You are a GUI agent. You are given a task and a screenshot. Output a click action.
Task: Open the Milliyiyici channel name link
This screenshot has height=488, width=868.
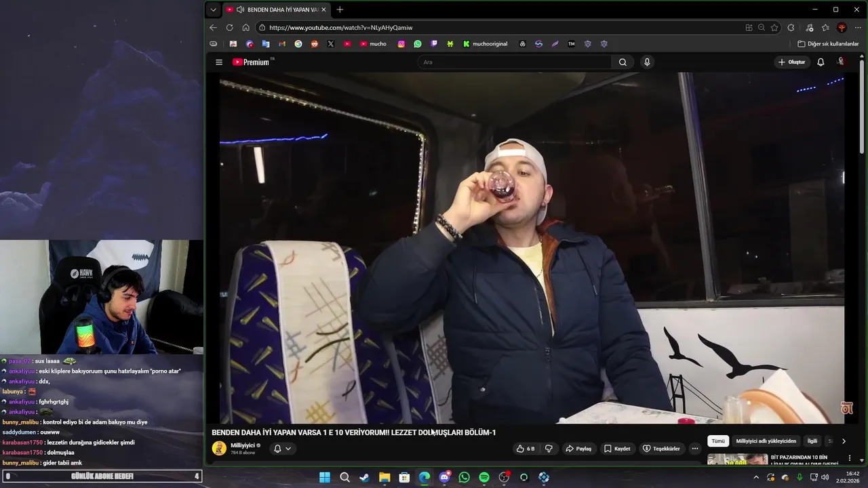[243, 445]
